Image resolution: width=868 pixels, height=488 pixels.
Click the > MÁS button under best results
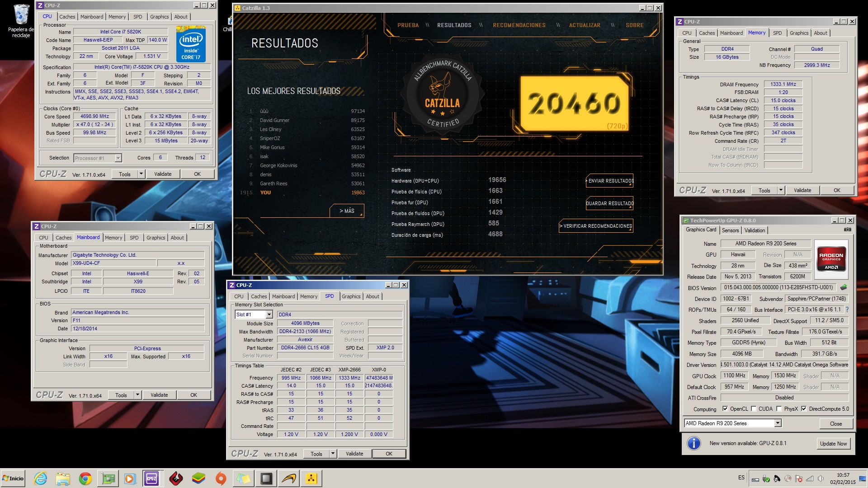point(347,211)
